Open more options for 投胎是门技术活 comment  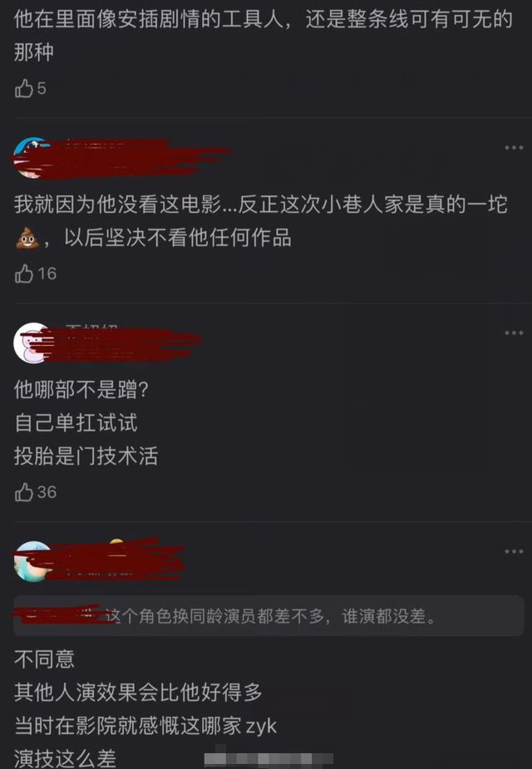514,333
